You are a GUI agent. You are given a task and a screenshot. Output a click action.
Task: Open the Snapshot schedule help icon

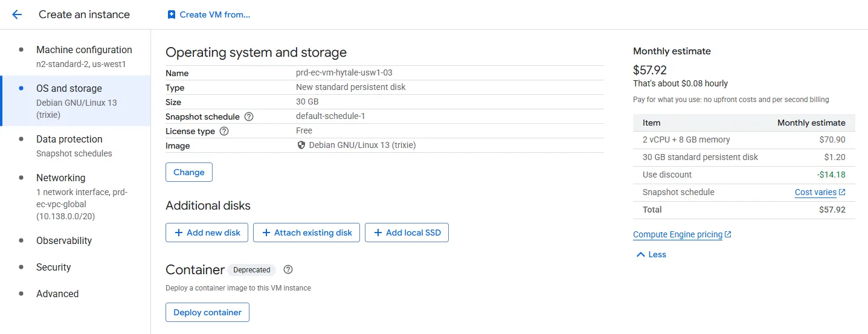tap(249, 117)
